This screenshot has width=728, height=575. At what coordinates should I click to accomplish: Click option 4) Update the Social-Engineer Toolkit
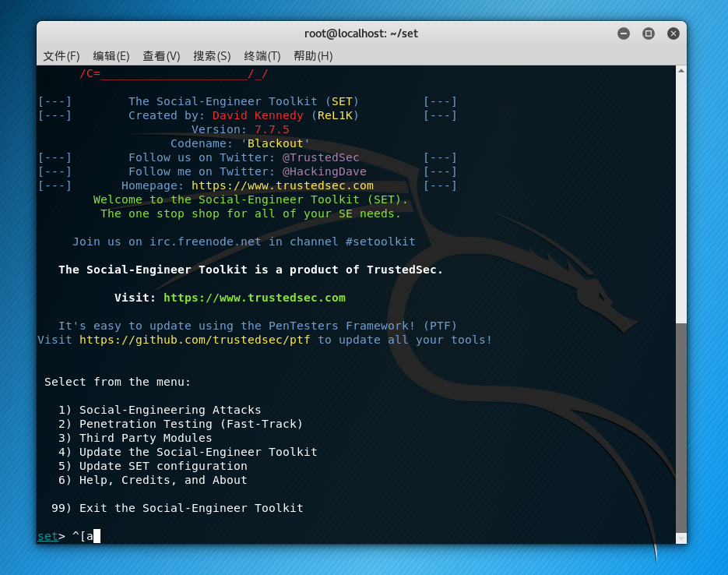click(188, 452)
